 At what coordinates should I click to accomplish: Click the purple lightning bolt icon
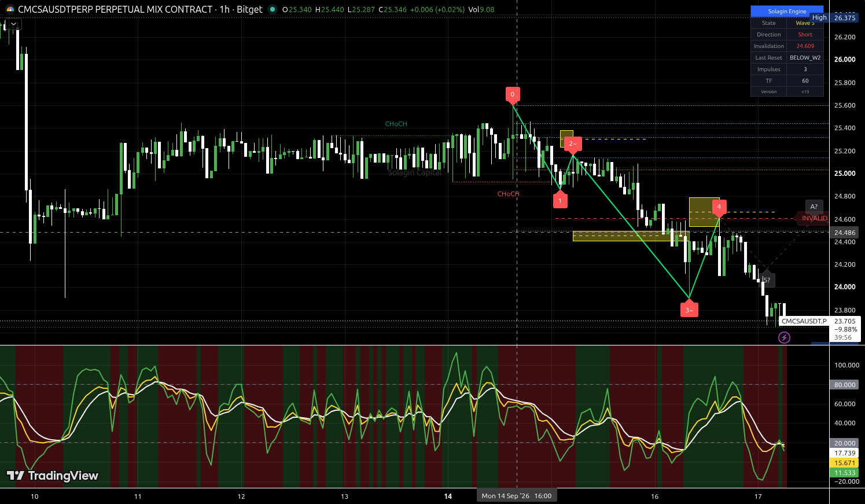click(784, 337)
